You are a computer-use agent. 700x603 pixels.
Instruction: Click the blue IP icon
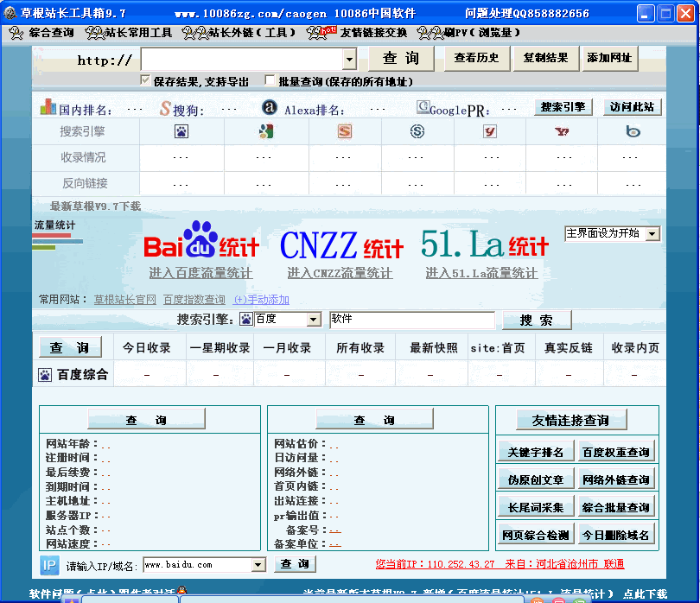pos(49,566)
